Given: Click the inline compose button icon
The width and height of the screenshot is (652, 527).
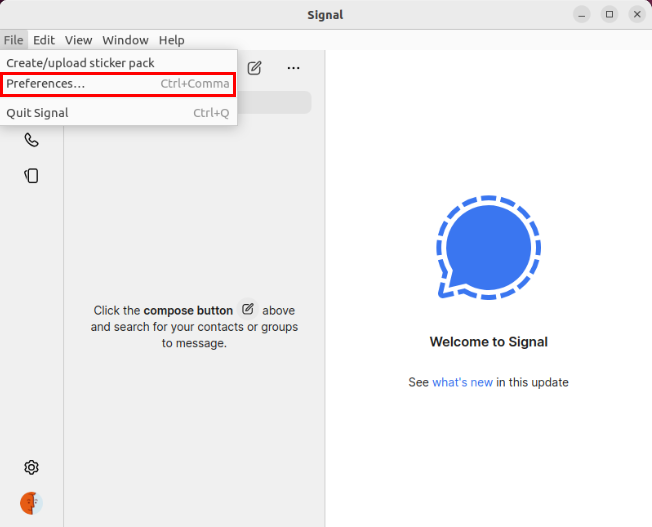Looking at the screenshot, I should [x=248, y=309].
